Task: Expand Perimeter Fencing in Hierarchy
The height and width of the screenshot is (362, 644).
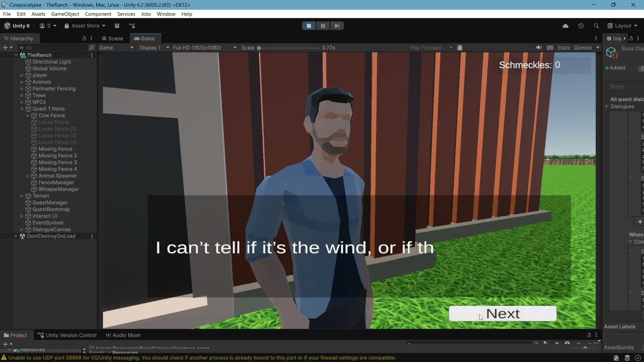Action: (22, 88)
